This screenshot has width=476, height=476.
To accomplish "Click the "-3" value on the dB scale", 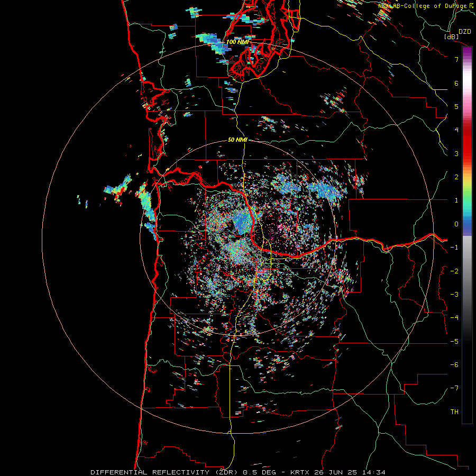I will click(x=454, y=295).
